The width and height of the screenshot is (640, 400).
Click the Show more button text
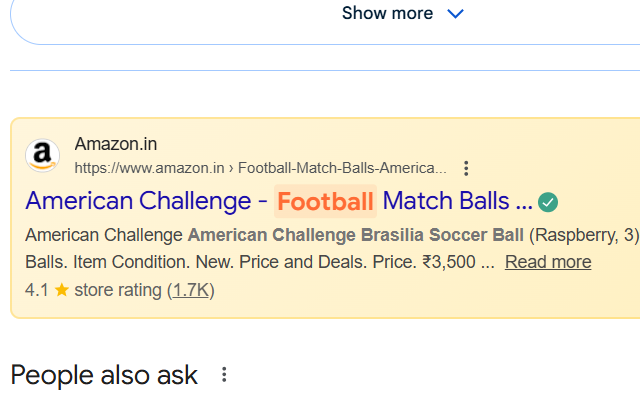point(387,14)
